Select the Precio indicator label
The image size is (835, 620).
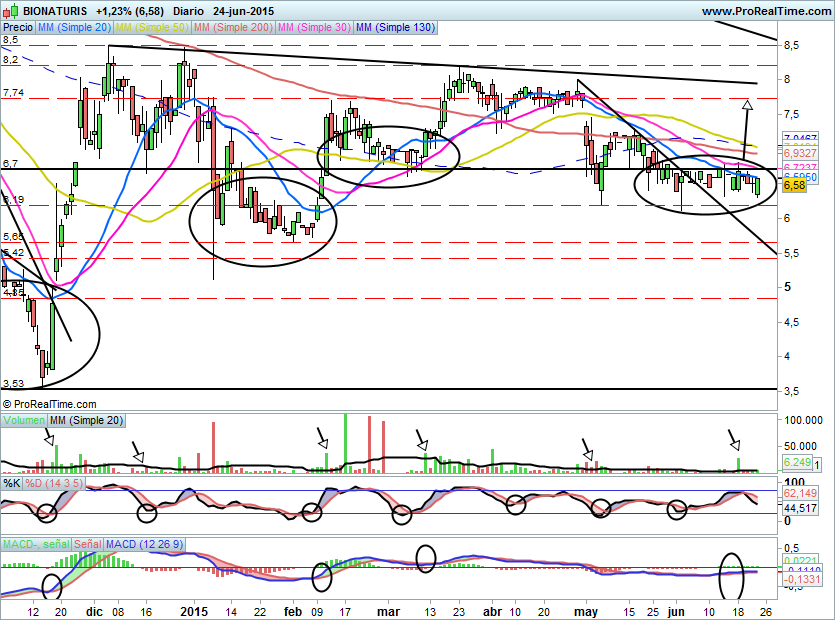click(17, 28)
